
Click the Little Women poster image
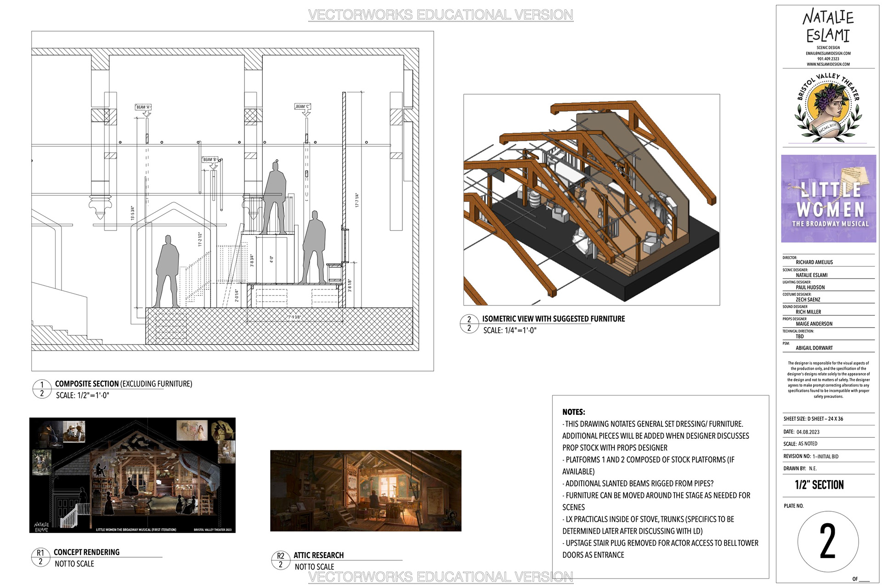pyautogui.click(x=828, y=198)
